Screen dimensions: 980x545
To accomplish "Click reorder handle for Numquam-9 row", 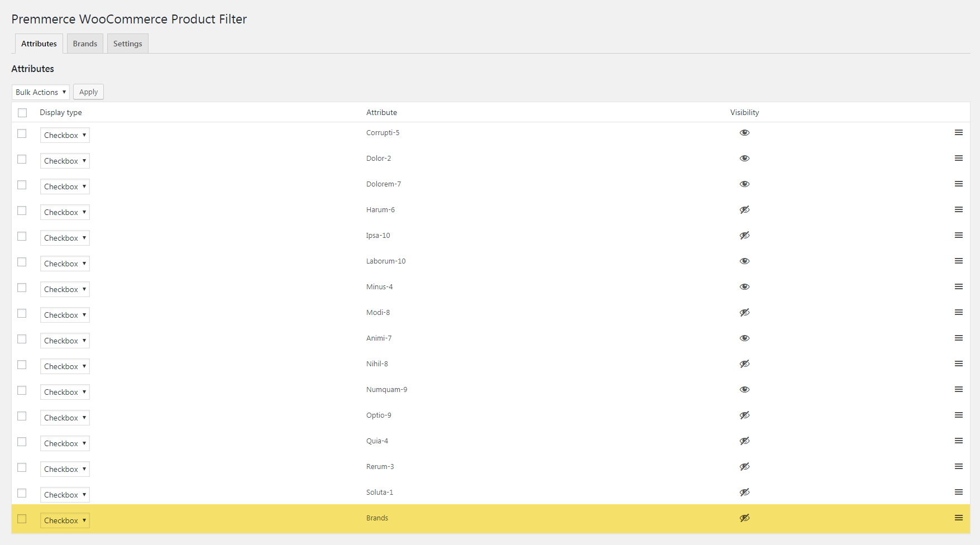I will coord(959,390).
